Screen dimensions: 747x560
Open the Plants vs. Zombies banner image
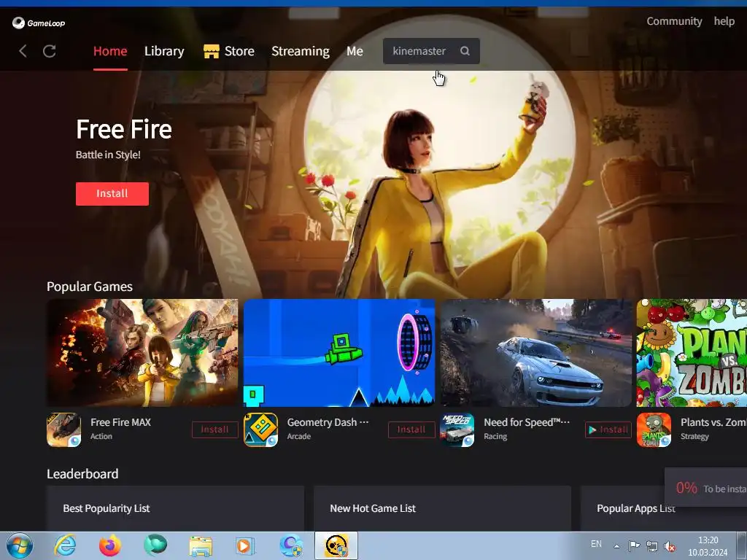tap(692, 353)
